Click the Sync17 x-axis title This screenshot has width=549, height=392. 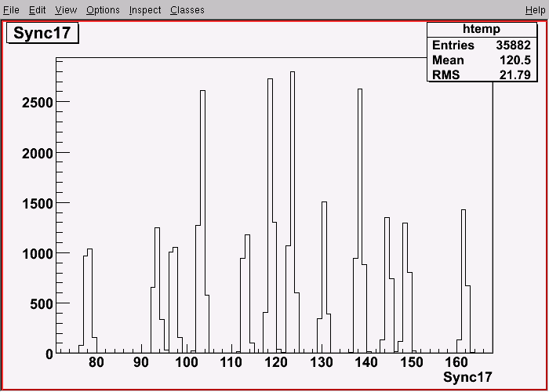(x=467, y=377)
